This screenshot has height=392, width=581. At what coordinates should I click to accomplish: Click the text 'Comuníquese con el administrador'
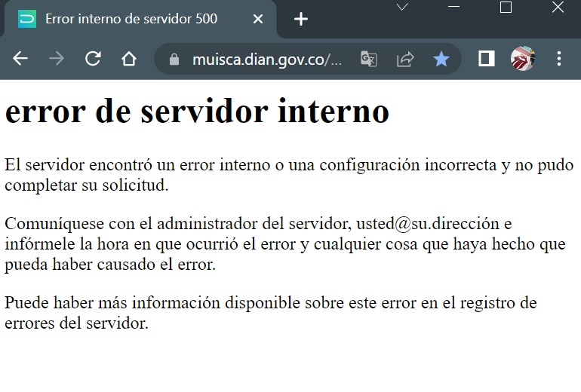click(x=131, y=224)
